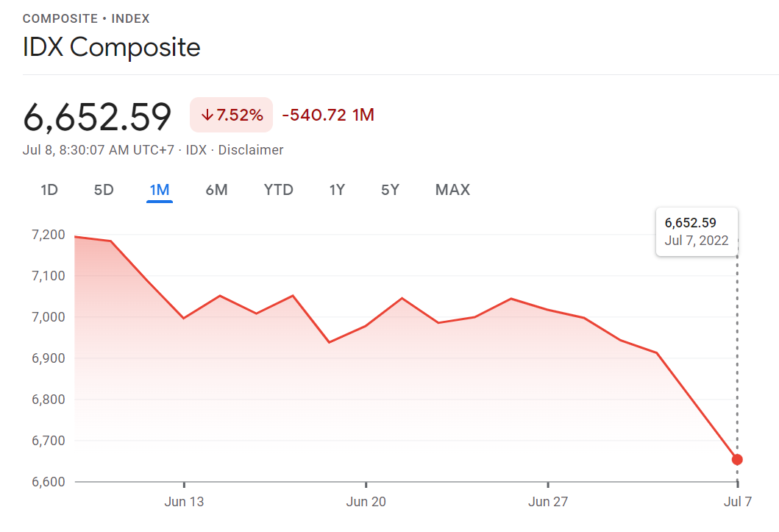Click the 6,652.59 tooltip box on chart
Viewport: 779px width, 532px height.
(697, 231)
